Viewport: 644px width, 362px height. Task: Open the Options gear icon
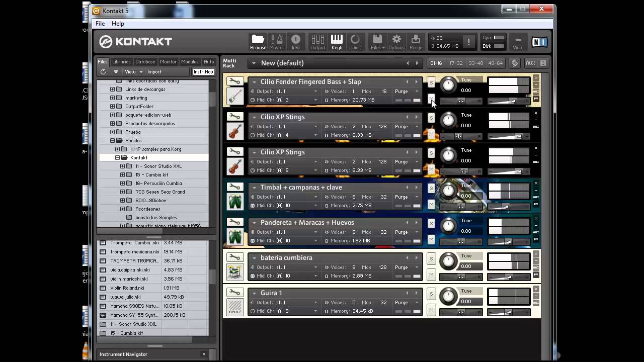click(396, 42)
